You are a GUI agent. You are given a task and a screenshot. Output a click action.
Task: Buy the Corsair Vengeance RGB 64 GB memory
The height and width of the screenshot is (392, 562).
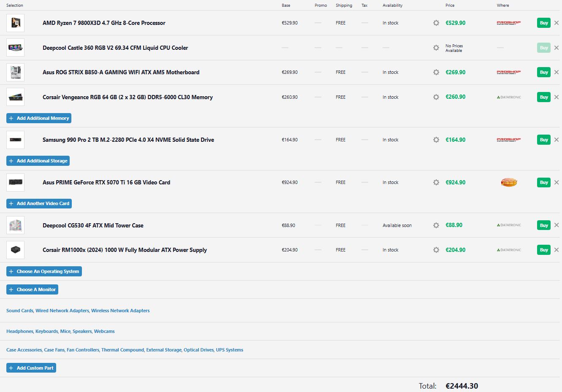pos(544,97)
